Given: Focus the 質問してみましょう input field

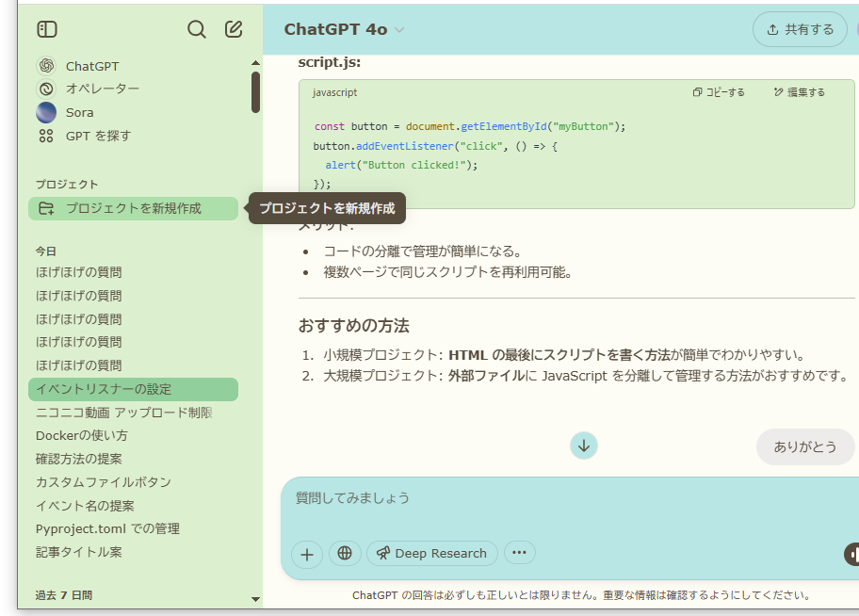Looking at the screenshot, I should click(570, 497).
